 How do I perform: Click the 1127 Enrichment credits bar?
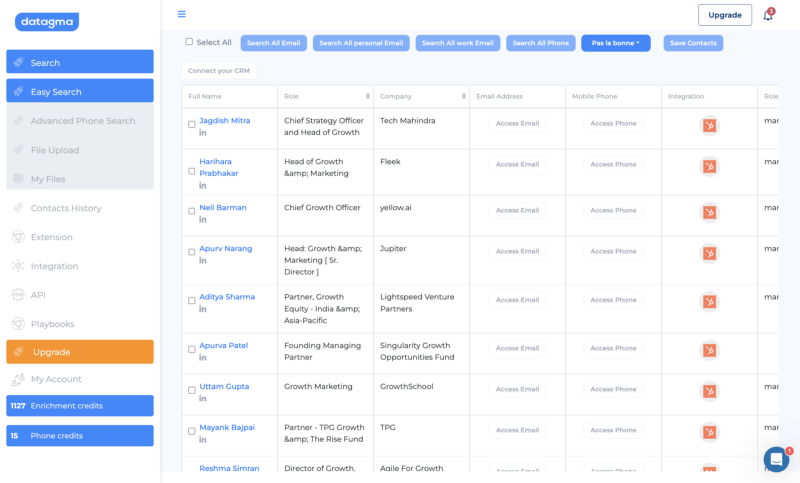[80, 405]
